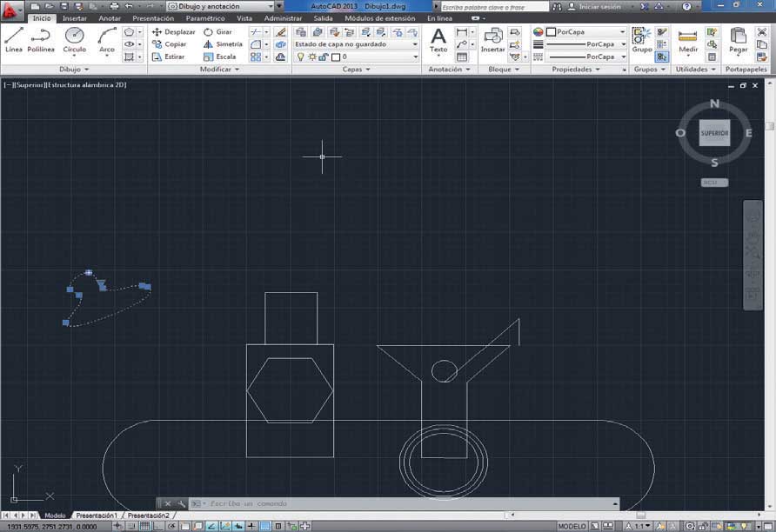The width and height of the screenshot is (776, 532).
Task: Open the lineweight PorCapa dropdown
Action: pos(586,44)
